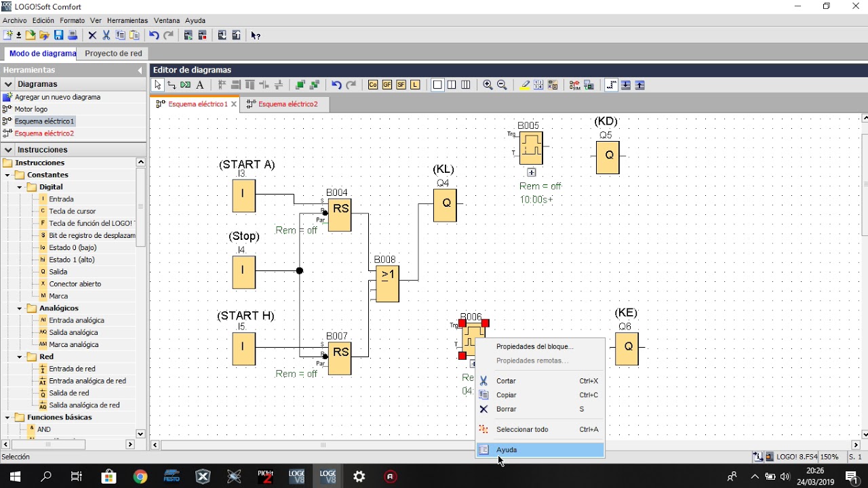Undo last action in main toolbar
The image size is (868, 488).
154,35
